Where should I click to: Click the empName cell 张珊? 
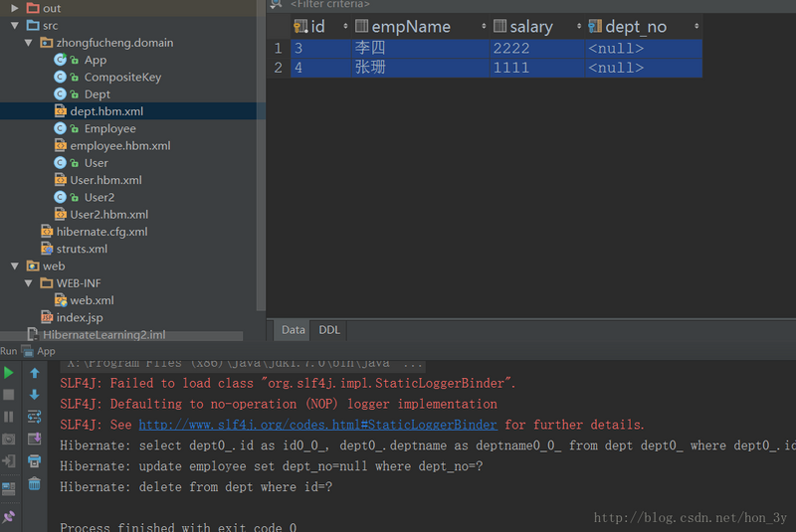pos(420,68)
